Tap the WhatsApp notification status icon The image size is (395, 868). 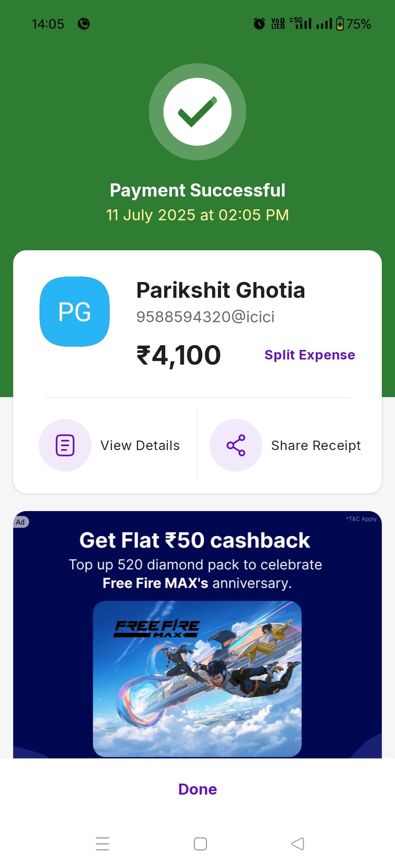[x=84, y=24]
